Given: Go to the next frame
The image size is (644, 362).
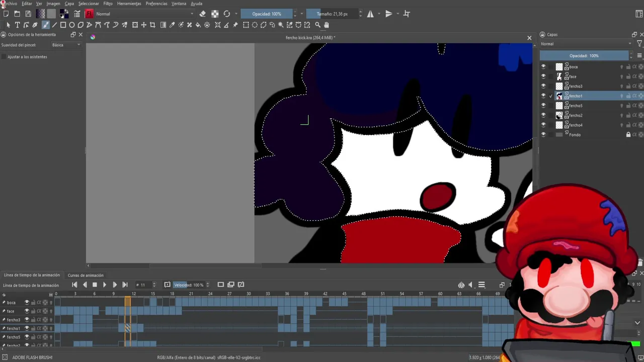Looking at the screenshot, I should pos(115,285).
